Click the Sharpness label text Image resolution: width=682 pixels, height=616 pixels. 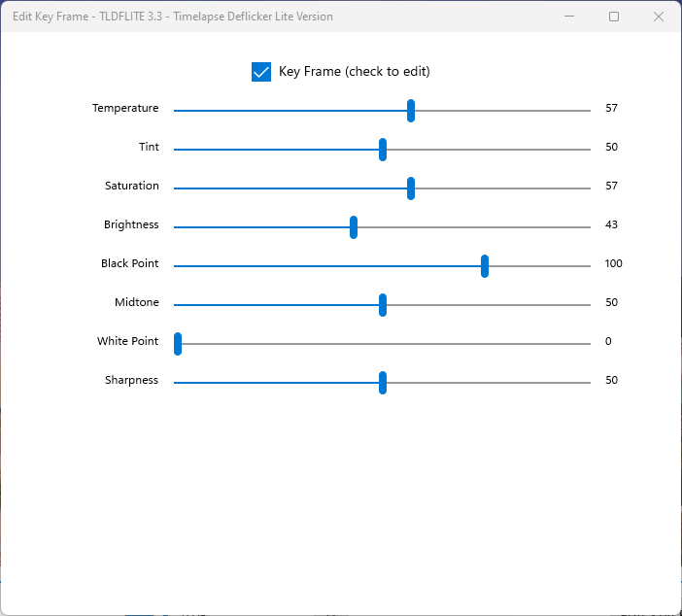click(131, 380)
